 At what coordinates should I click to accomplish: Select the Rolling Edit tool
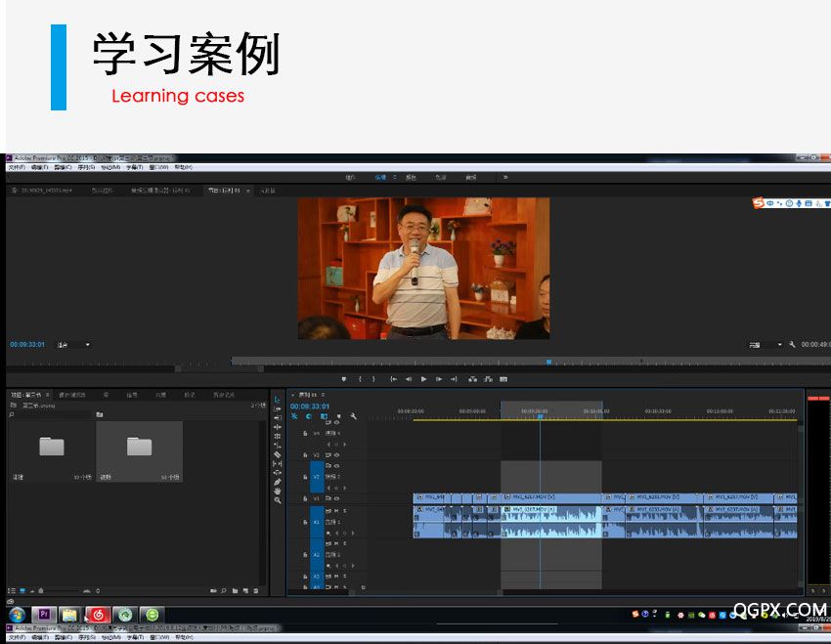click(x=278, y=427)
